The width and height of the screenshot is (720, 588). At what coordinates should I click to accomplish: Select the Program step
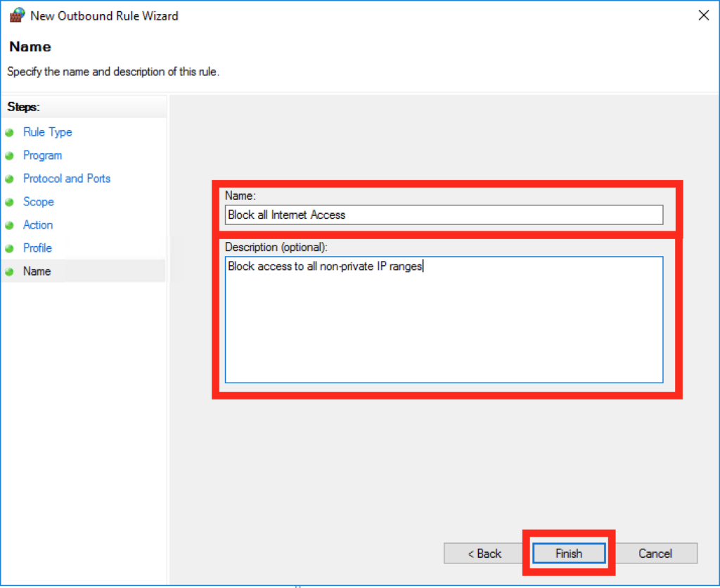(42, 155)
